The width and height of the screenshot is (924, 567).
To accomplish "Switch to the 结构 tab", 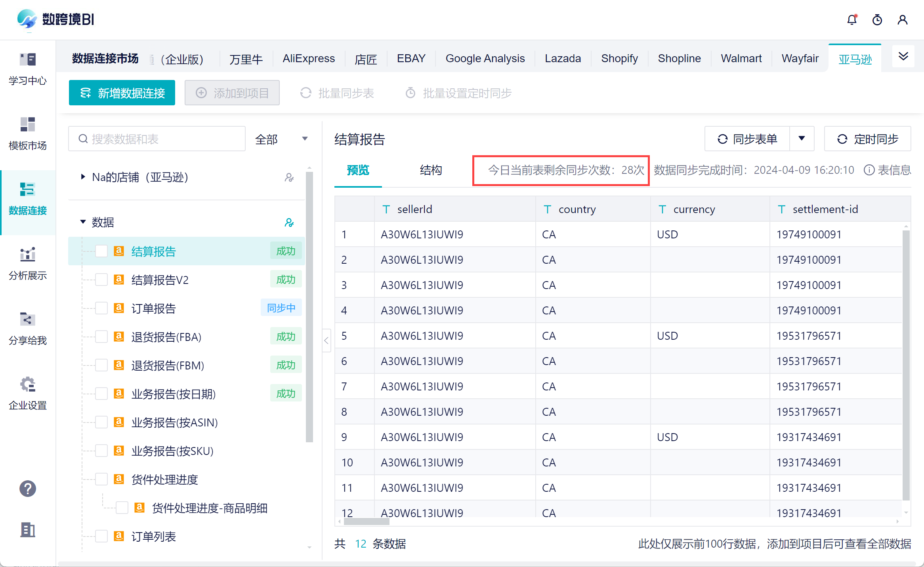I will tap(431, 170).
